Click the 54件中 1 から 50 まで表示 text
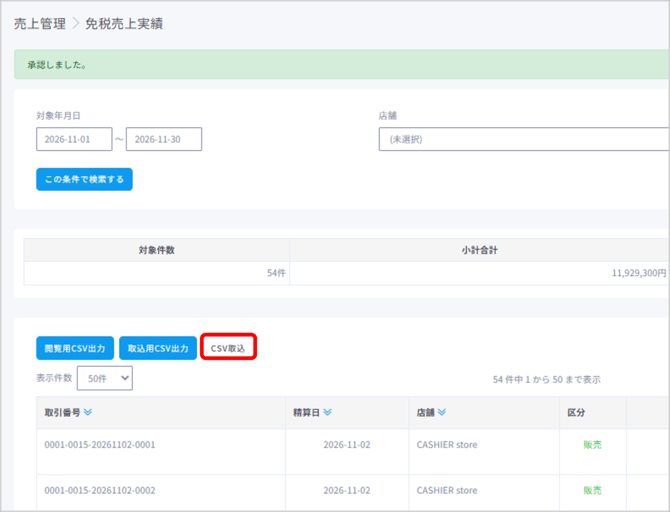670x512 pixels. 547,380
